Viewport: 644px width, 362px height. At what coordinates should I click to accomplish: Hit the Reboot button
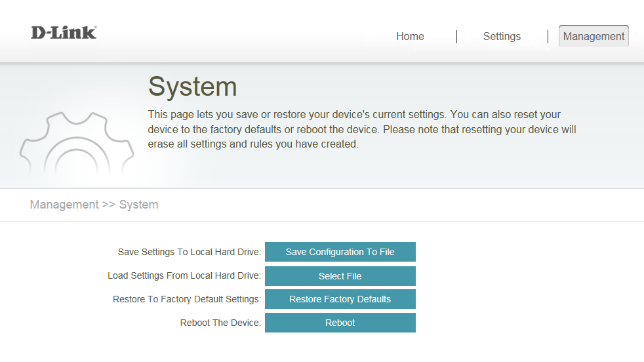pos(340,323)
